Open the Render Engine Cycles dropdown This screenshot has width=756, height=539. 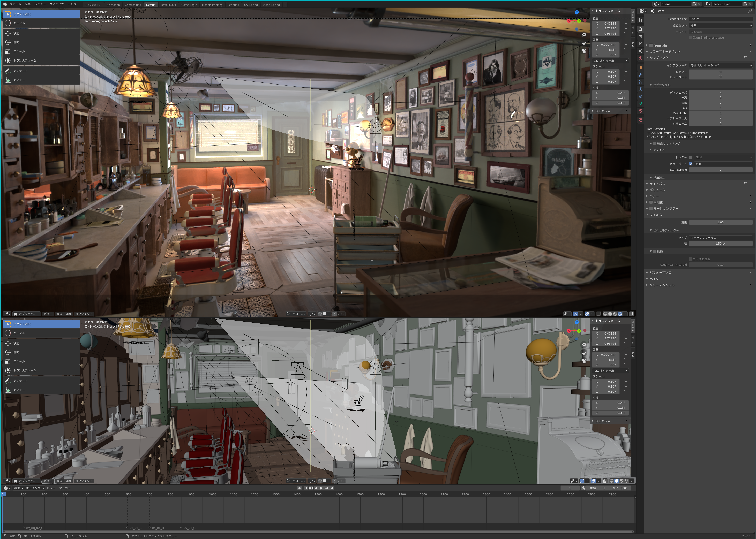coord(721,19)
